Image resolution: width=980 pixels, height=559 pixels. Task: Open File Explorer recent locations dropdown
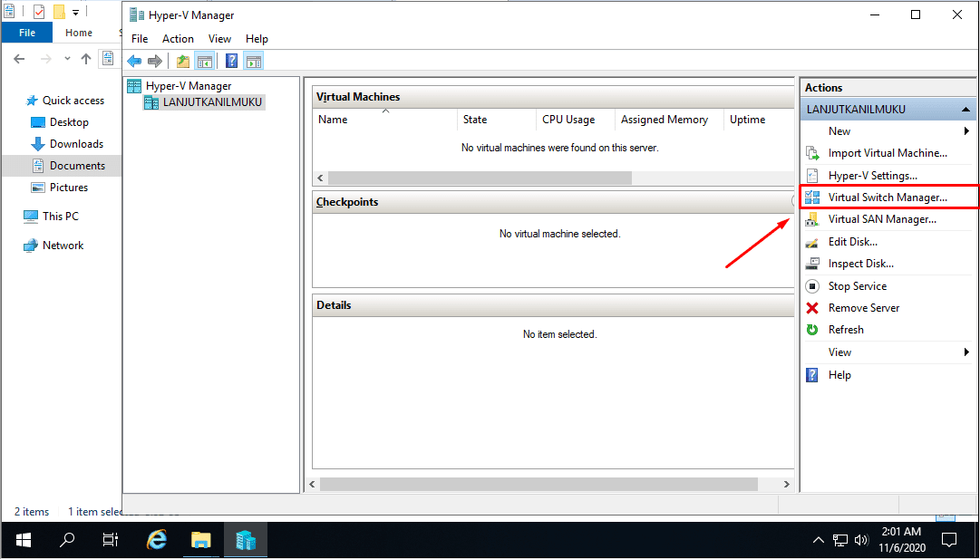[x=67, y=59]
